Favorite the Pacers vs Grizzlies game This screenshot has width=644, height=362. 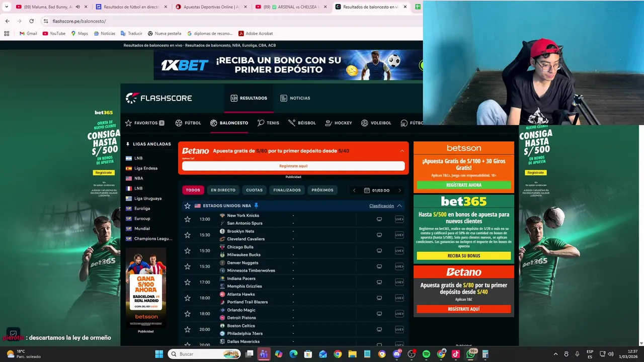(188, 282)
